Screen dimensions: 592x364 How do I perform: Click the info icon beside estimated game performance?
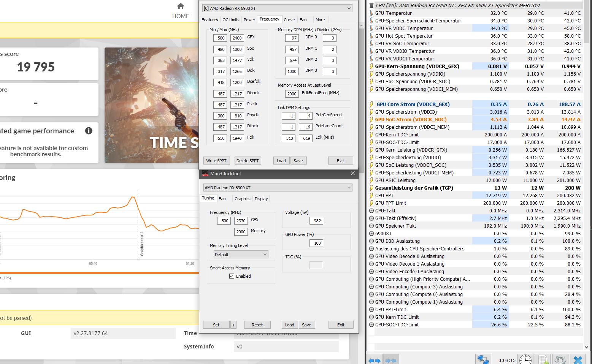pyautogui.click(x=89, y=131)
